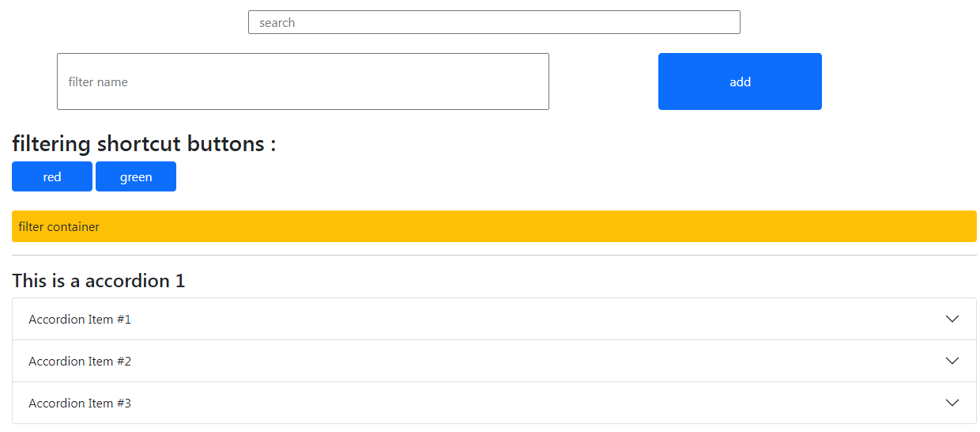Viewport: 980px width, 432px height.
Task: Click blank space between filter field and add button
Action: [603, 81]
